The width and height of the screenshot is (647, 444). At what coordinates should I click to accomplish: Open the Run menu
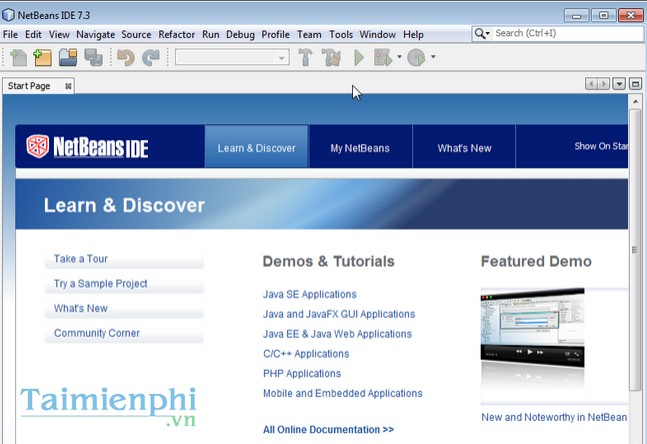click(x=210, y=35)
